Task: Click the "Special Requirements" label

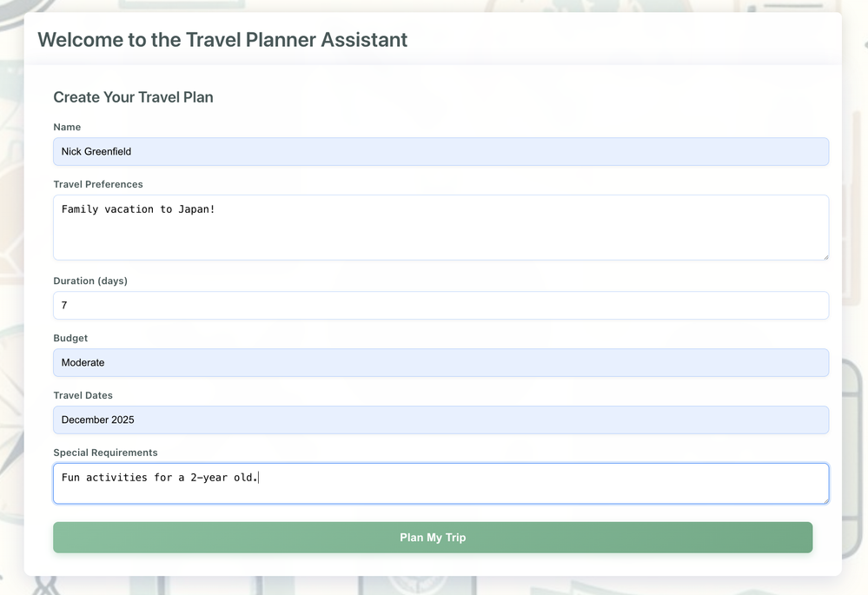Action: 105,453
